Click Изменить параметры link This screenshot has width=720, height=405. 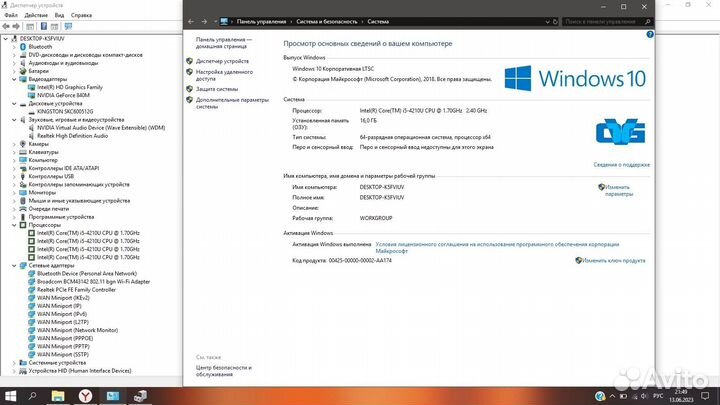[618, 191]
